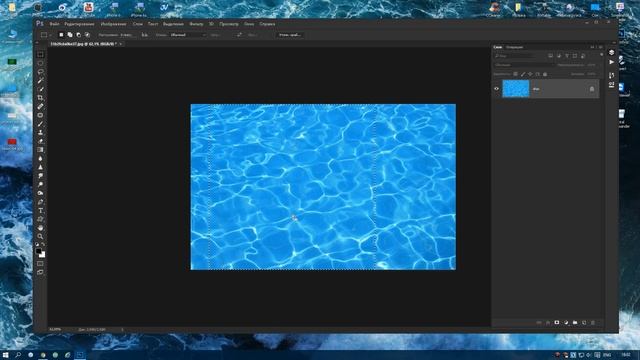Open layer Opacity value dropdown

pos(591,65)
